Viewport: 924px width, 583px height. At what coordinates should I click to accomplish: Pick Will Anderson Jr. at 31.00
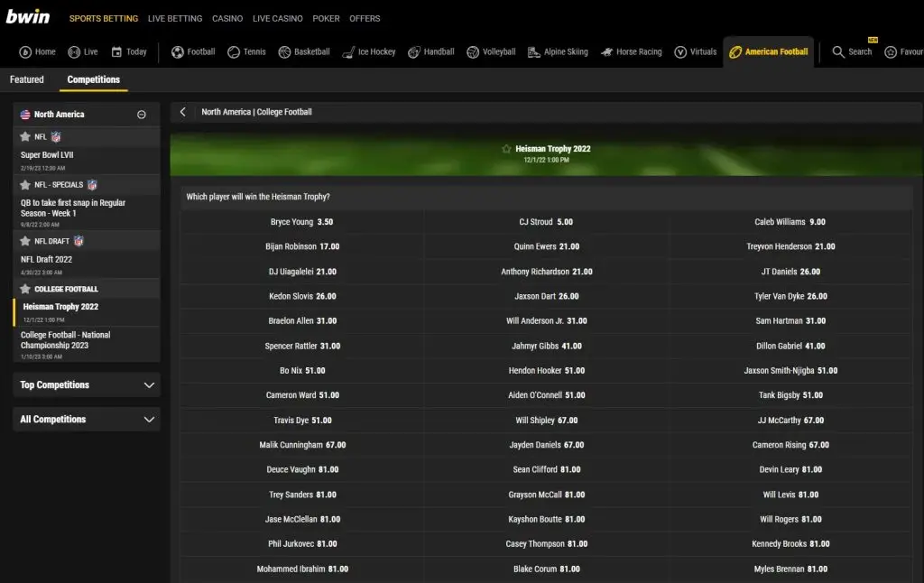(x=546, y=320)
